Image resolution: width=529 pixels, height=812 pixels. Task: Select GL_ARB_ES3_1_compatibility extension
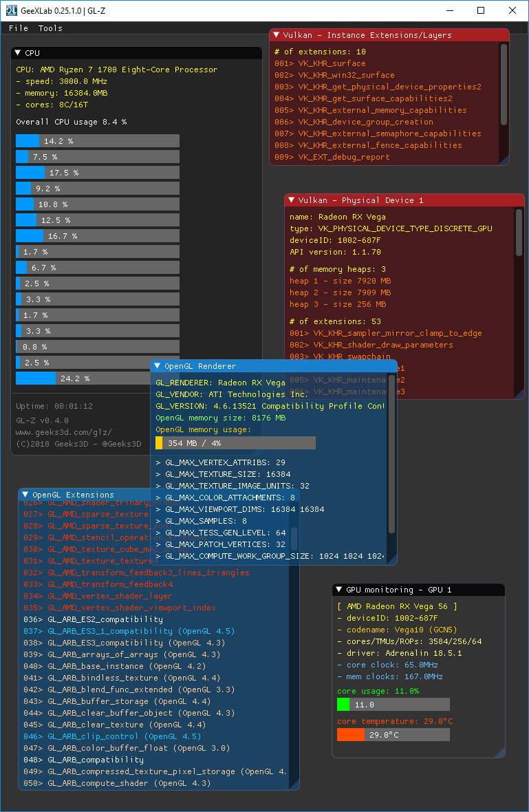(x=129, y=631)
